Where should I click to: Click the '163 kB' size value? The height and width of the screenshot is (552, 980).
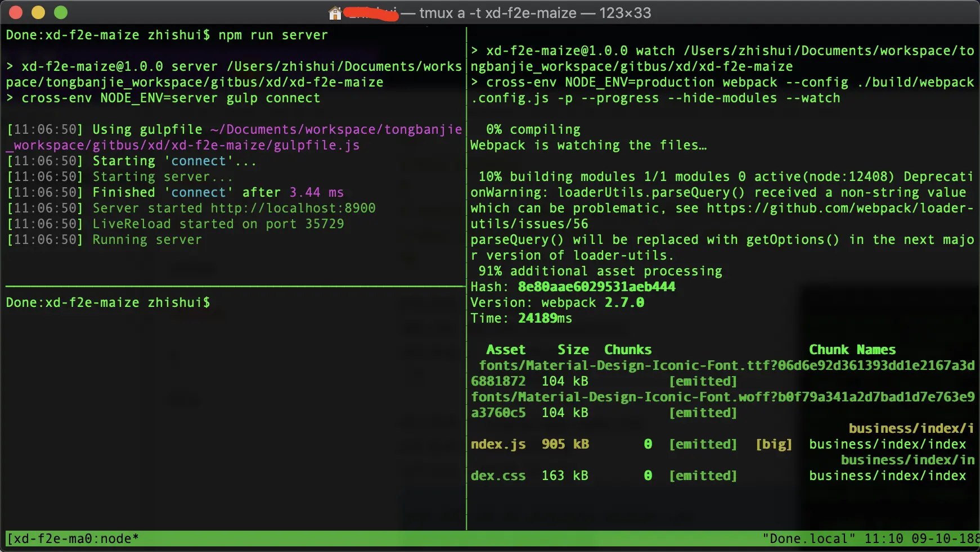(x=565, y=476)
